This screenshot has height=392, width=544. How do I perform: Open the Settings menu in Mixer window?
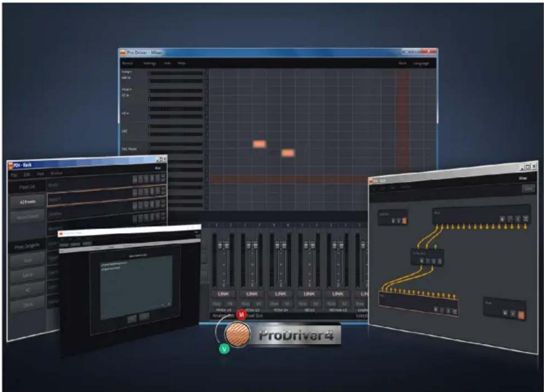pos(150,63)
